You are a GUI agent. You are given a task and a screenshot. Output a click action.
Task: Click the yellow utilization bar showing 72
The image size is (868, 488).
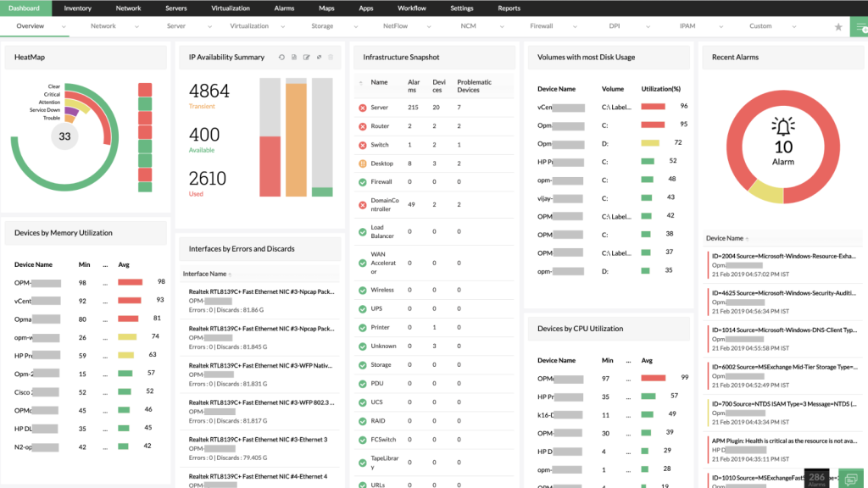(x=650, y=142)
